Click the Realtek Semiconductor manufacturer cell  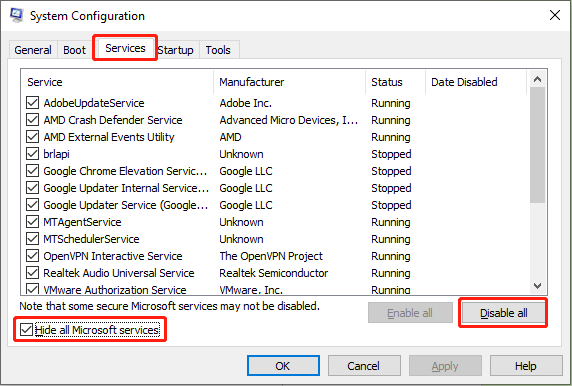click(274, 273)
